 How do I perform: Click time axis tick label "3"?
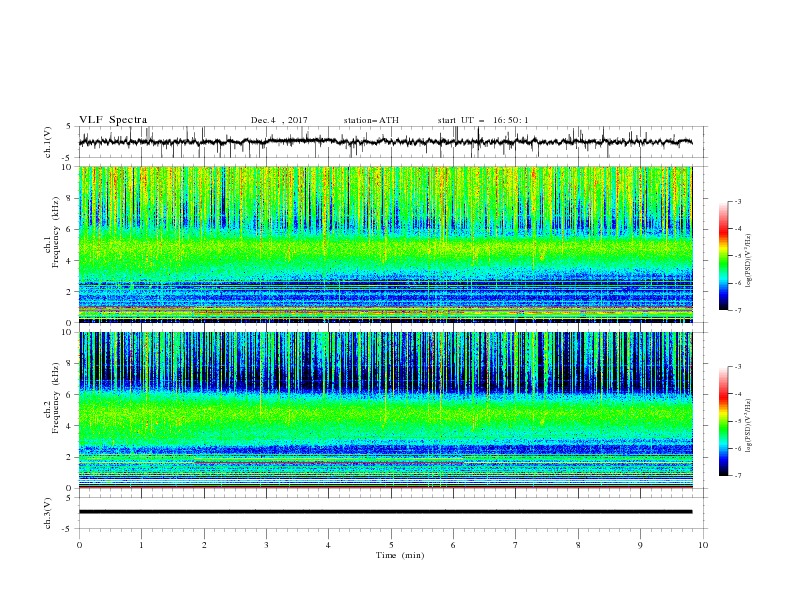266,545
